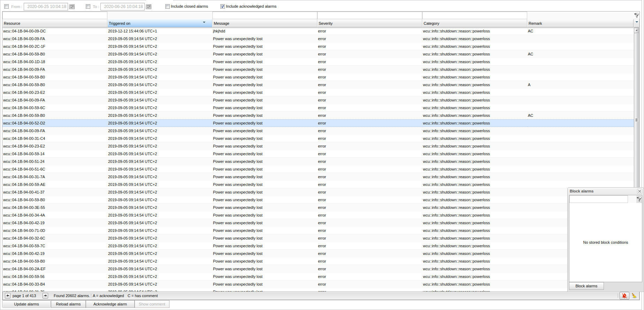Uncheck Include acknowledged alarms

(222, 7)
